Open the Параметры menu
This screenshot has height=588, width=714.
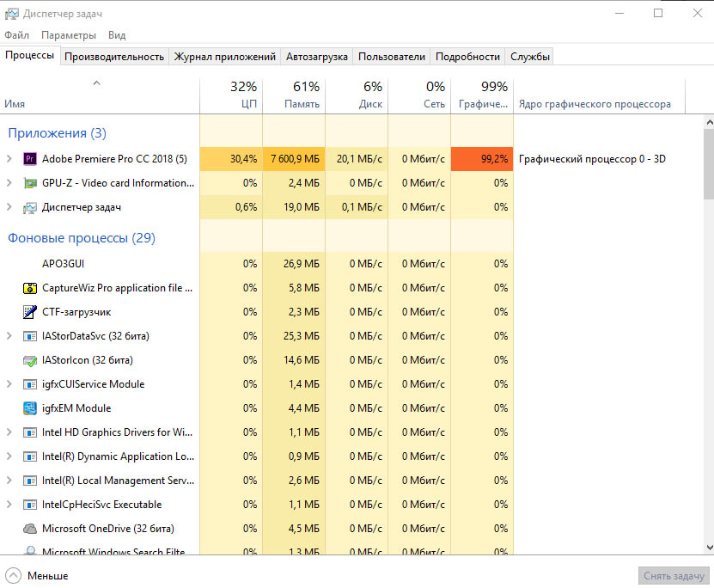(x=69, y=35)
